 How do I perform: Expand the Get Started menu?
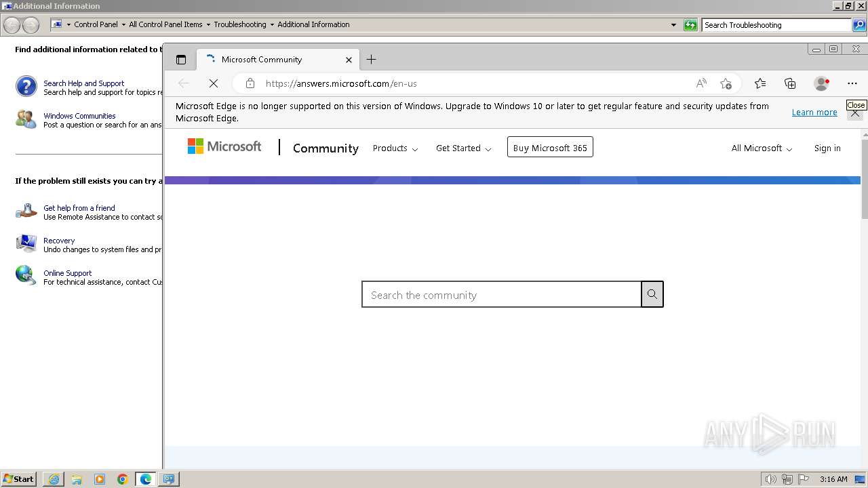(464, 148)
